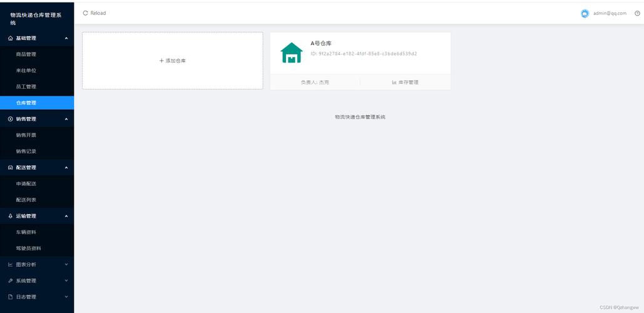Select the highlighted 仓库管理 menu item
Image resolution: width=644 pixels, height=313 pixels.
tap(37, 103)
